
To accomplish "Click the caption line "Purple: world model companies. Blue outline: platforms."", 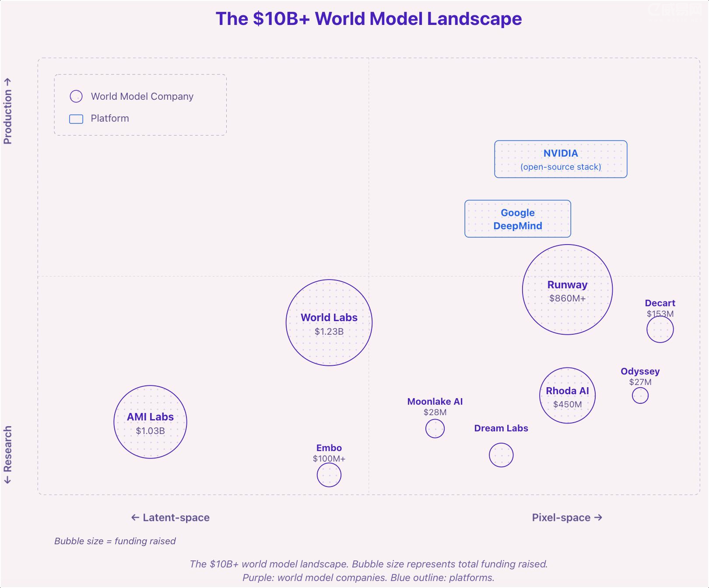I will click(369, 577).
